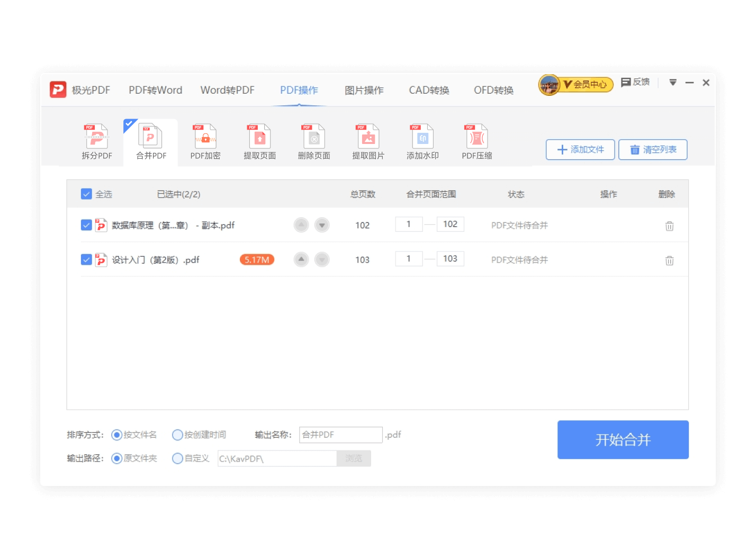Move 数据库原理 down with the down arrow
The image size is (756, 559).
(322, 224)
